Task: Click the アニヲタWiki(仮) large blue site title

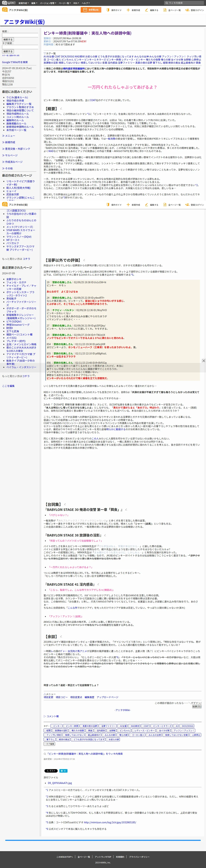Action: [x=24, y=22]
